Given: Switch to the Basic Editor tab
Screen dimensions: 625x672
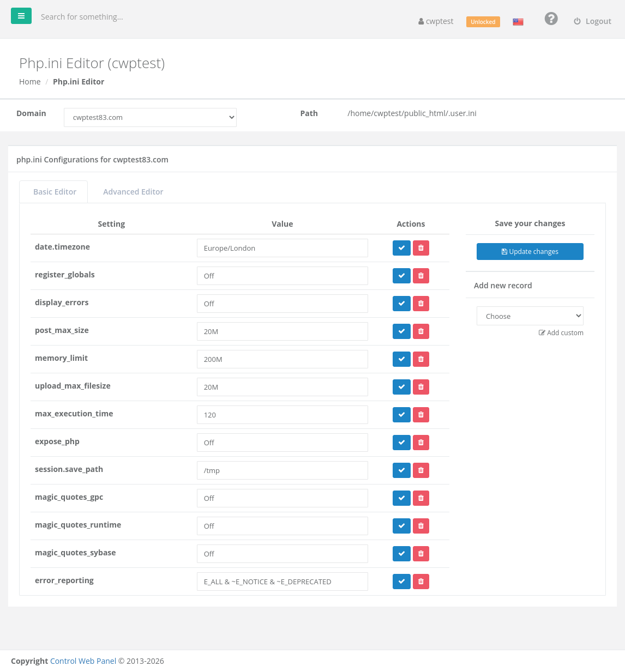Looking at the screenshot, I should [x=55, y=192].
